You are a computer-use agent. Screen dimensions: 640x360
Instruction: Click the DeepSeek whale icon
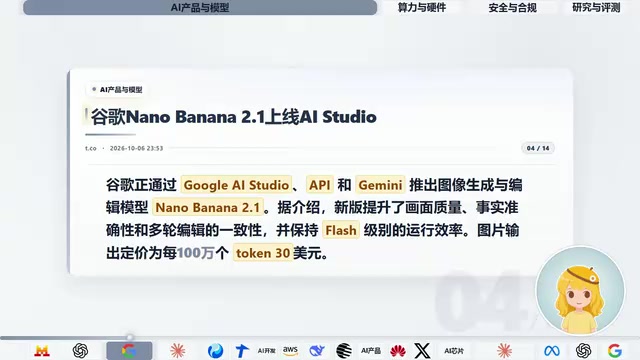point(317,351)
